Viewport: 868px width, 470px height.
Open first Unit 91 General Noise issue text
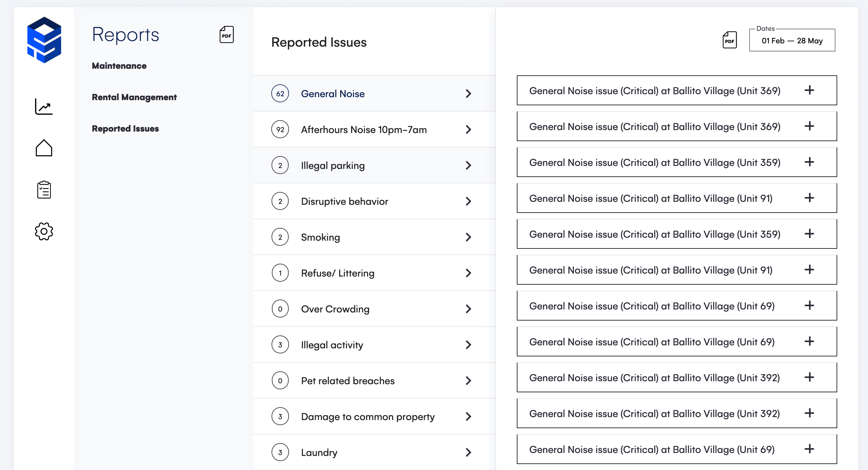[651, 198]
